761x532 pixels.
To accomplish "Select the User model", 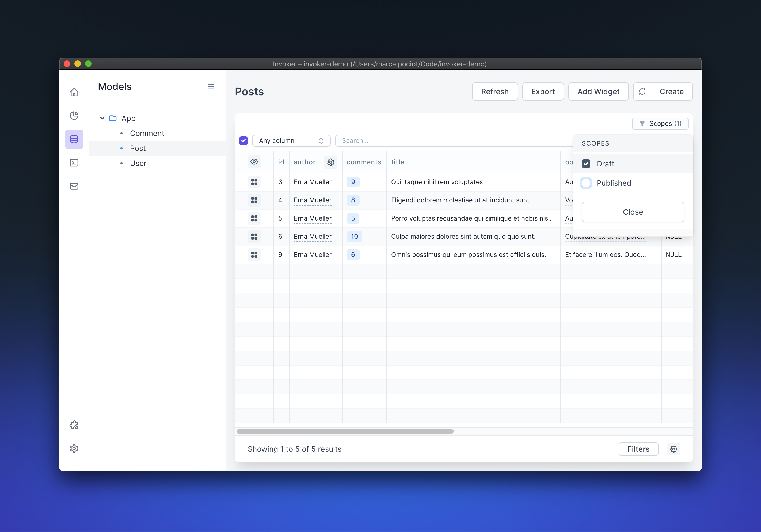I will tap(138, 163).
